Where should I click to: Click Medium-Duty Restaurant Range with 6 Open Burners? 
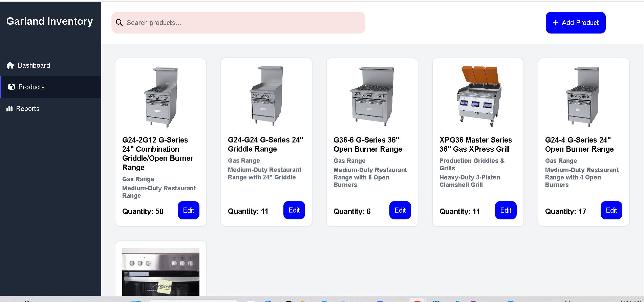coord(370,177)
